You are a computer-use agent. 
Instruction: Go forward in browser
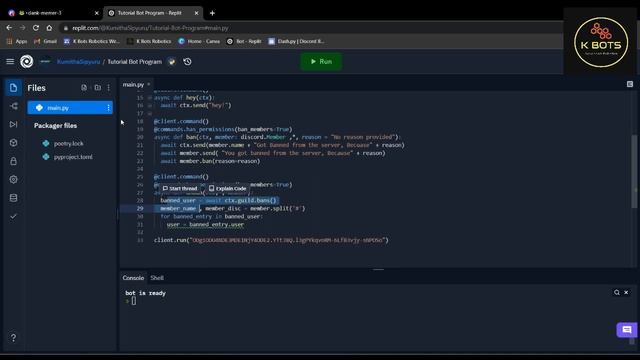22,28
